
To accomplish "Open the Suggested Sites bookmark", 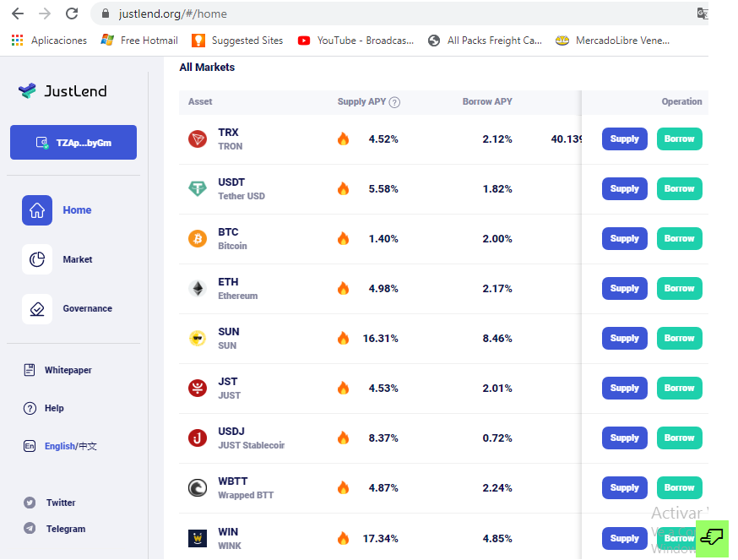I will tap(237, 41).
